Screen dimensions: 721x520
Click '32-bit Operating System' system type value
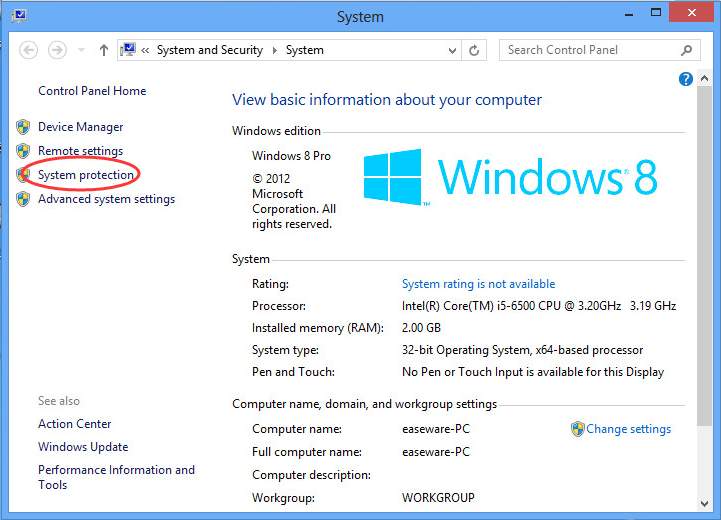[465, 350]
